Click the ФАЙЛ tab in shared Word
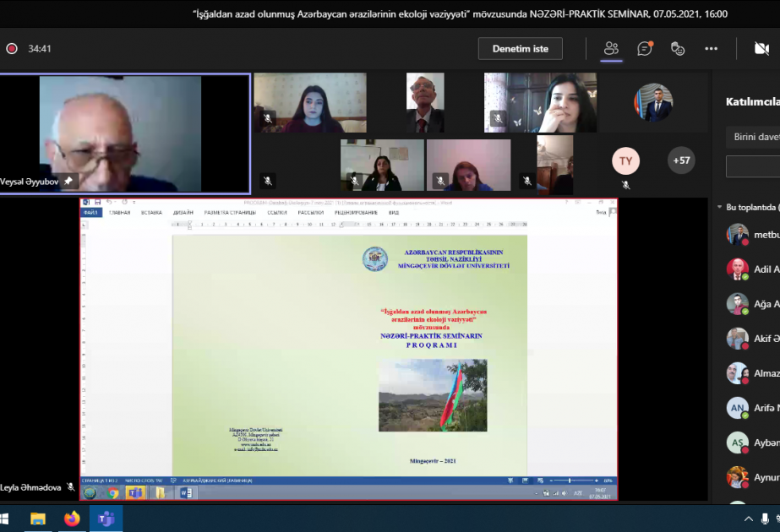The width and height of the screenshot is (780, 532). (x=91, y=212)
